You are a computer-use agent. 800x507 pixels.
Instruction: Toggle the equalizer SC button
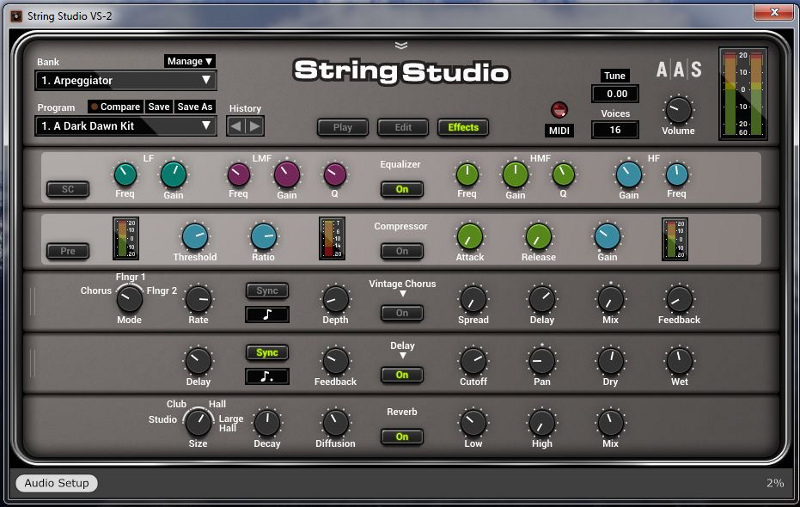click(68, 189)
